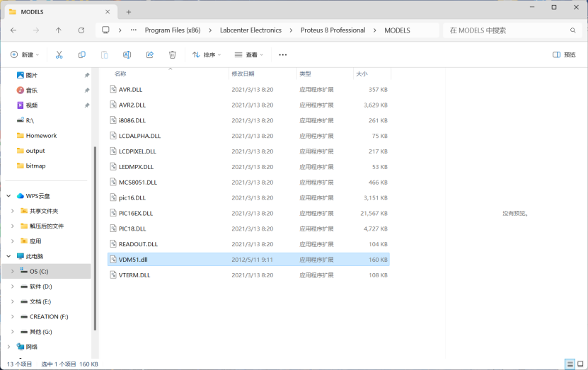This screenshot has height=370, width=588.
Task: Select the VTERM.DLL file
Action: point(248,274)
